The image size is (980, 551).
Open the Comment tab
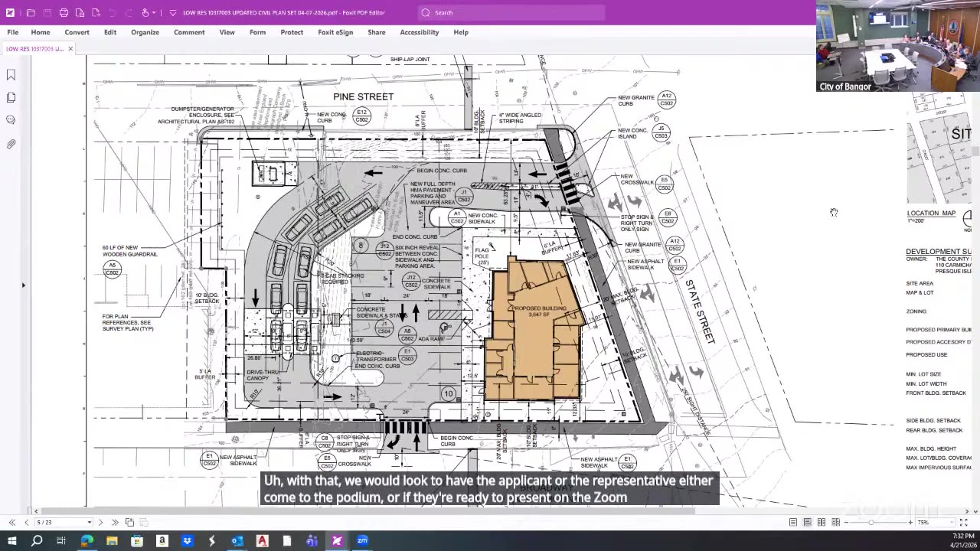coord(189,32)
